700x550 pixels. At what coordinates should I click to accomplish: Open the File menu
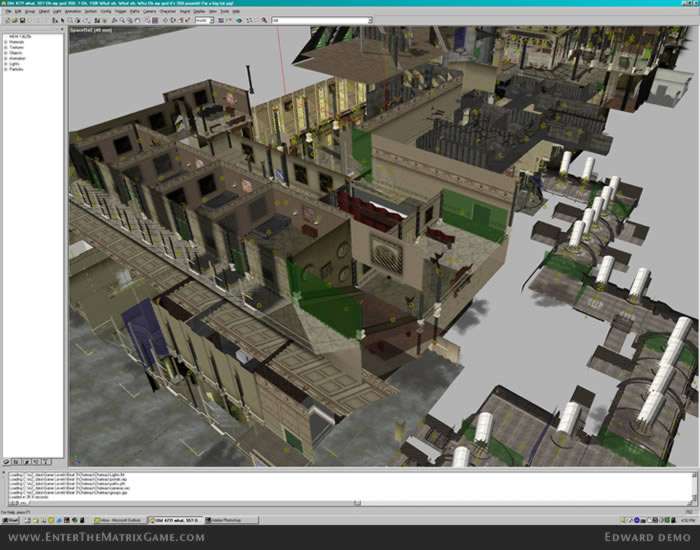tap(8, 11)
